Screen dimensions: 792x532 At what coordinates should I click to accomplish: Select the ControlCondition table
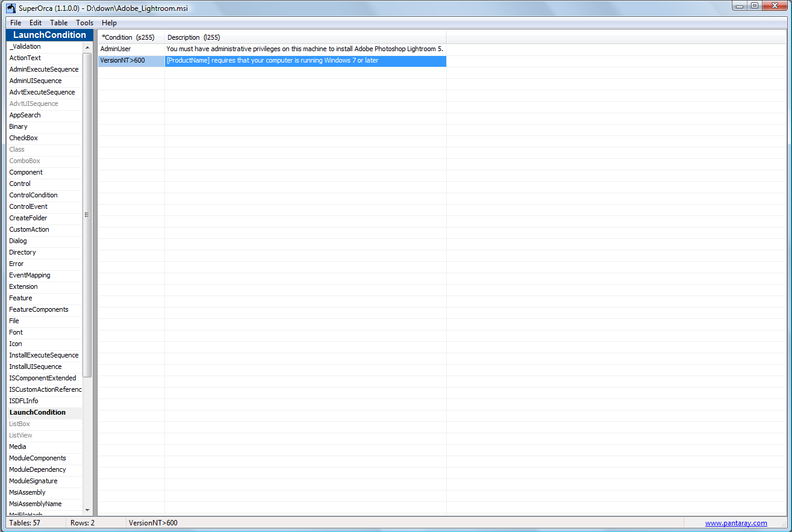click(45, 195)
